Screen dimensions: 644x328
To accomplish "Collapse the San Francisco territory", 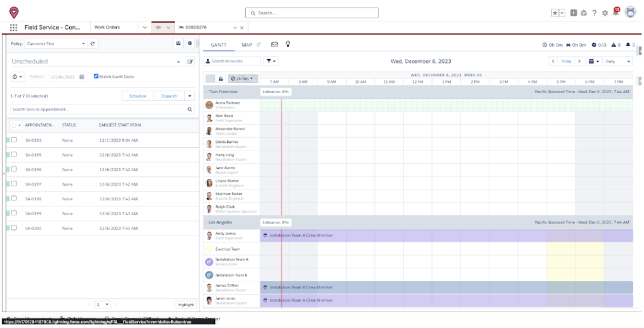I will (x=206, y=92).
